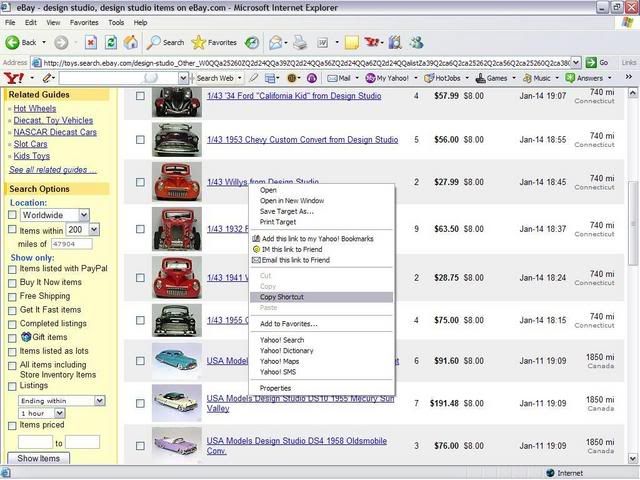Select checkbox for 1953 Chevy Custom Convert listing
The height and width of the screenshot is (480, 640).
[140, 140]
